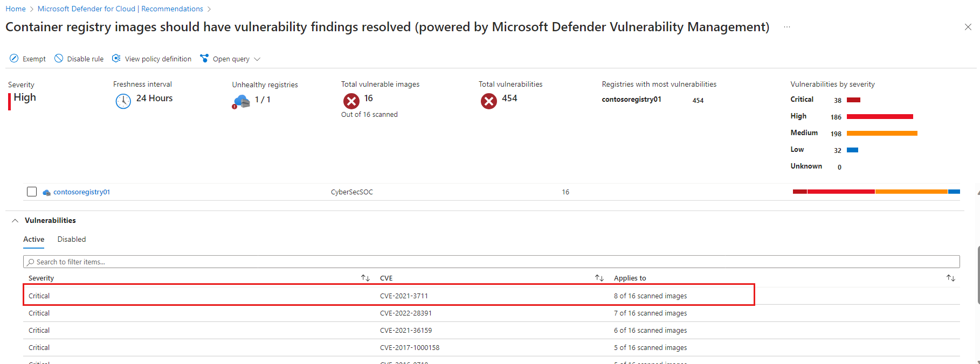Switch to the Disabled tab
Viewport: 980px width, 364px height.
pos(72,240)
